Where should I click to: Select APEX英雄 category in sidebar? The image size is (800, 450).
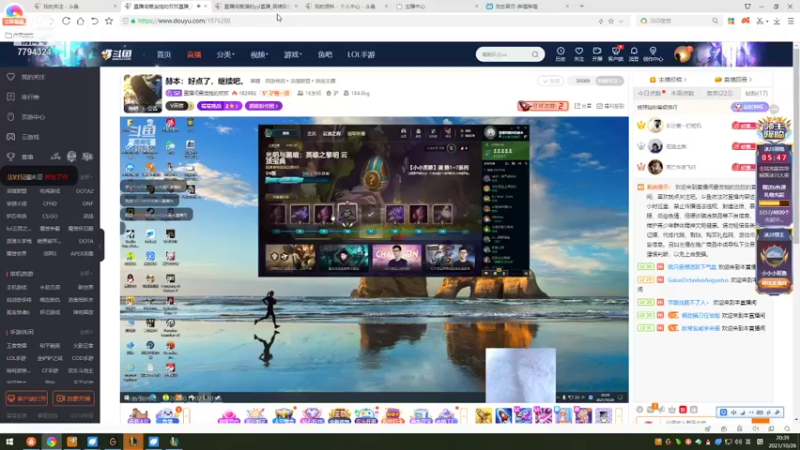[x=82, y=253]
